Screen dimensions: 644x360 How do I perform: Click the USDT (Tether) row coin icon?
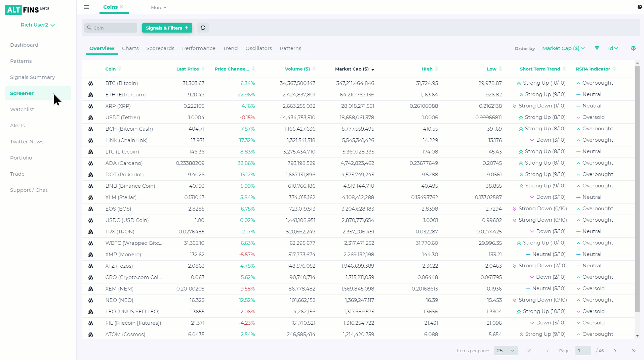(91, 118)
